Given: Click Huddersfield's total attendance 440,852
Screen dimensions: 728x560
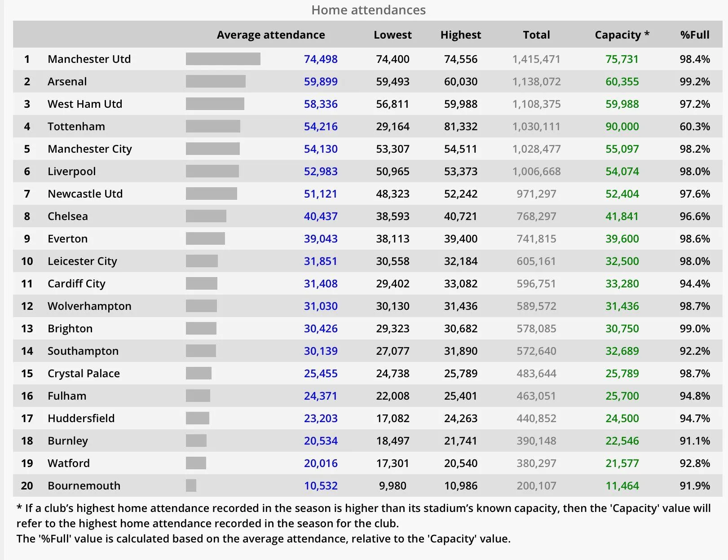Looking at the screenshot, I should (x=536, y=418).
